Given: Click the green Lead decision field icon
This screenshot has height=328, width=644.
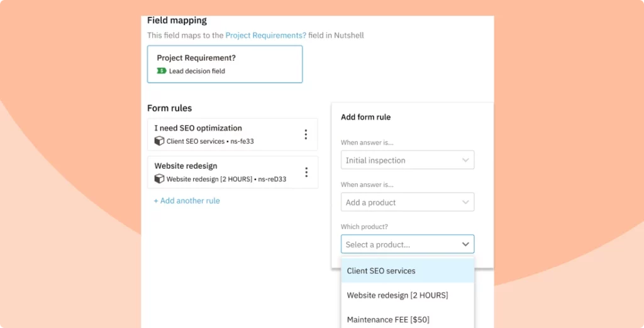Looking at the screenshot, I should (x=162, y=71).
